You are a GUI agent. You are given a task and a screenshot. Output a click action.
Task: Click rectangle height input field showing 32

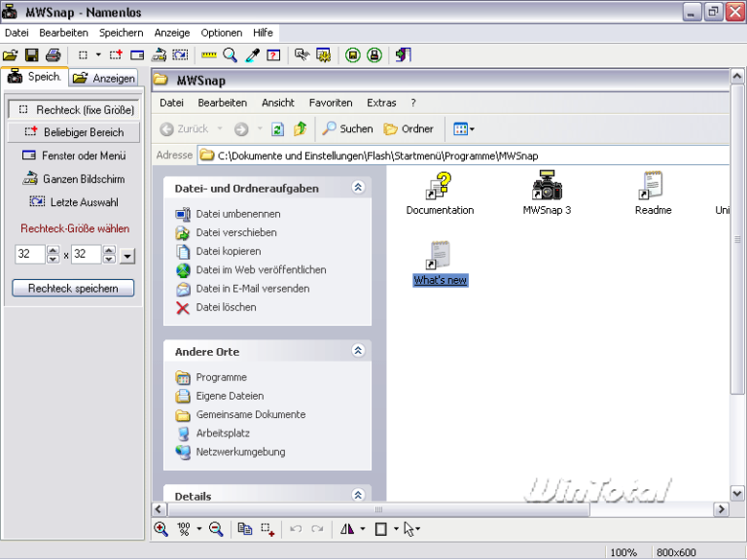click(x=87, y=254)
